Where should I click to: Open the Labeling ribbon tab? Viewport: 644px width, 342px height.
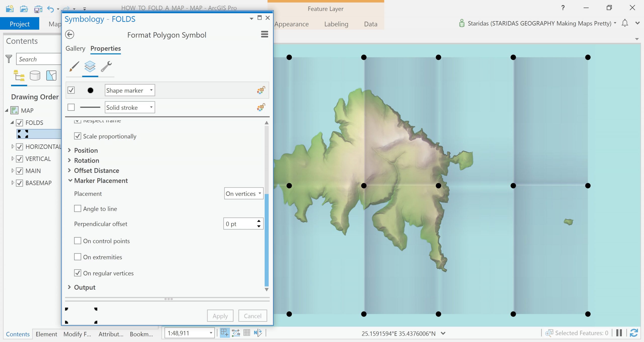pyautogui.click(x=336, y=24)
